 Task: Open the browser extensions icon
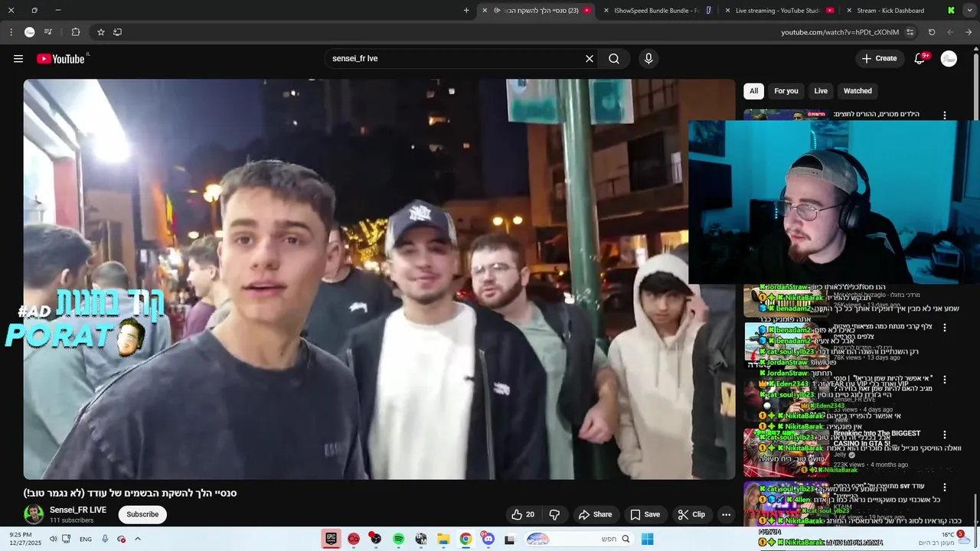[76, 32]
